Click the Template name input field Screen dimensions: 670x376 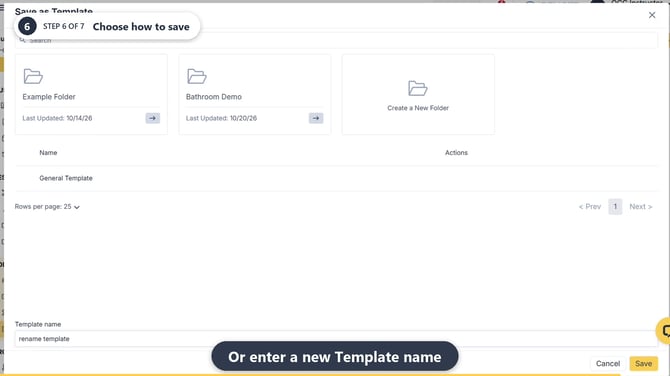[336, 338]
